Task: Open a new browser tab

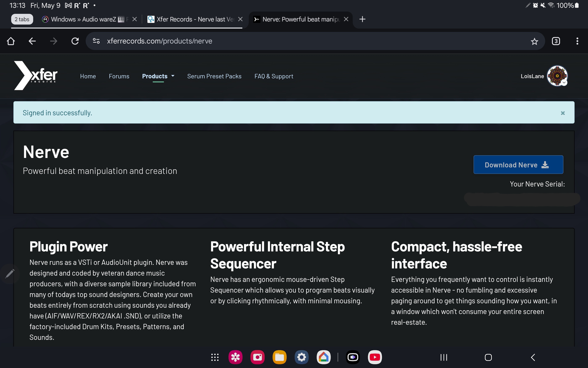Action: coord(362,19)
